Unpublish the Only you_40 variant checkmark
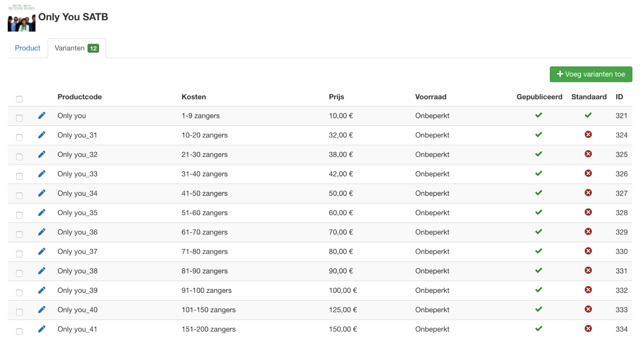Image resolution: width=644 pixels, height=351 pixels. (539, 309)
